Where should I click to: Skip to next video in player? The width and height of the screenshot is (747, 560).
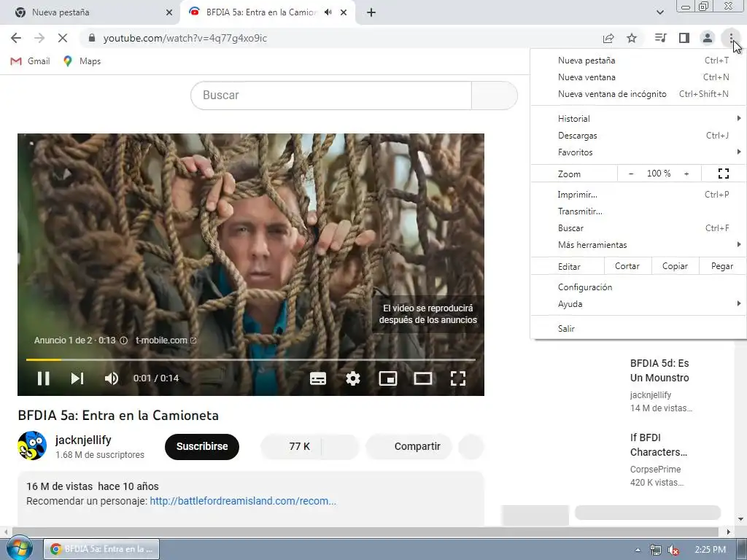pos(77,378)
